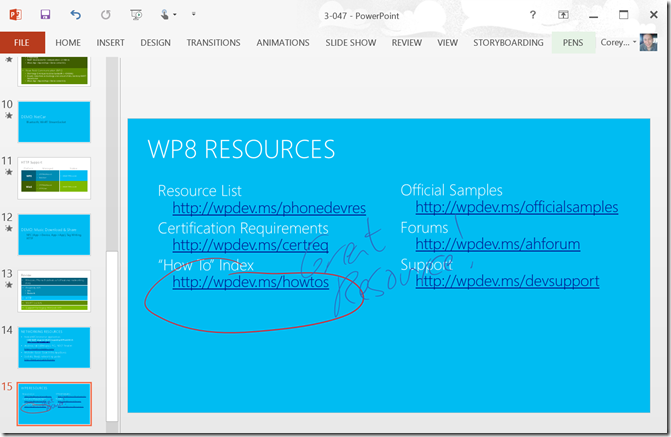This screenshot has width=671, height=437.
Task: Open the FILE tab
Action: tap(22, 42)
